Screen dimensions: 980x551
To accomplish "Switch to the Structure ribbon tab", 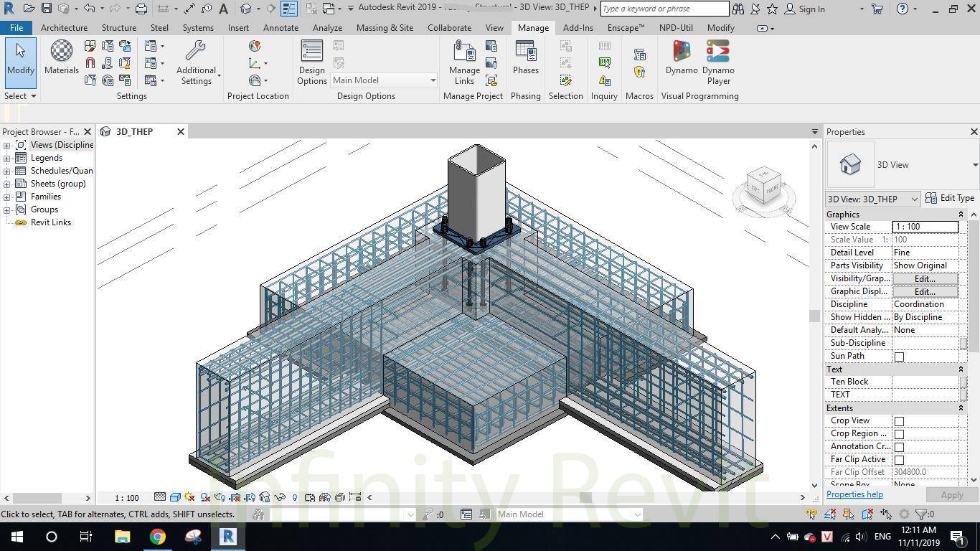I will [x=118, y=28].
